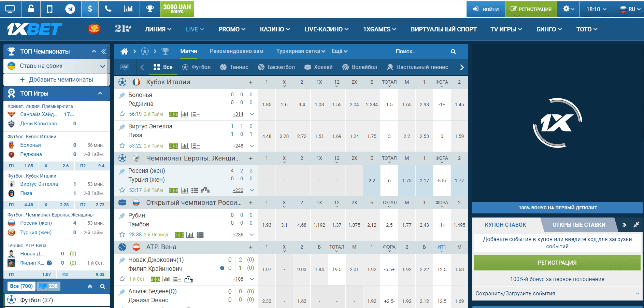The height and width of the screenshot is (308, 644).
Task: Open the Telegram icon in top bar
Action: click(70, 9)
